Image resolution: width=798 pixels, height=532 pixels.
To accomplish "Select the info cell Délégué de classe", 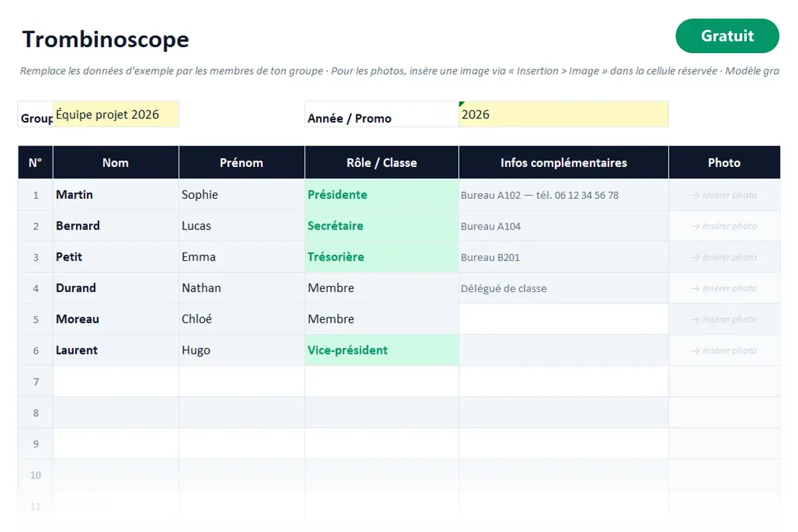I will 563,288.
